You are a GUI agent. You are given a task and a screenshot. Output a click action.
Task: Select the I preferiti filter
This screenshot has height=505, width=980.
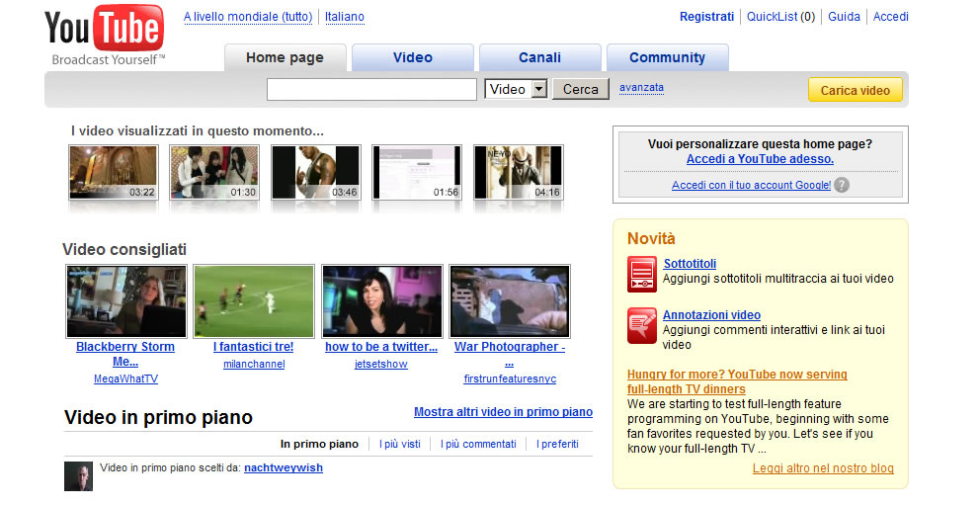coord(557,444)
